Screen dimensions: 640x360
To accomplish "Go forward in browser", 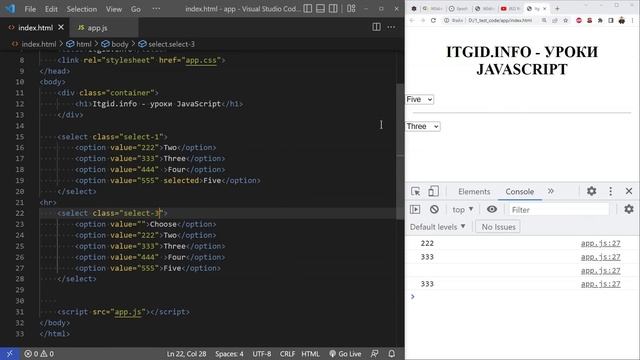I will coord(423,20).
